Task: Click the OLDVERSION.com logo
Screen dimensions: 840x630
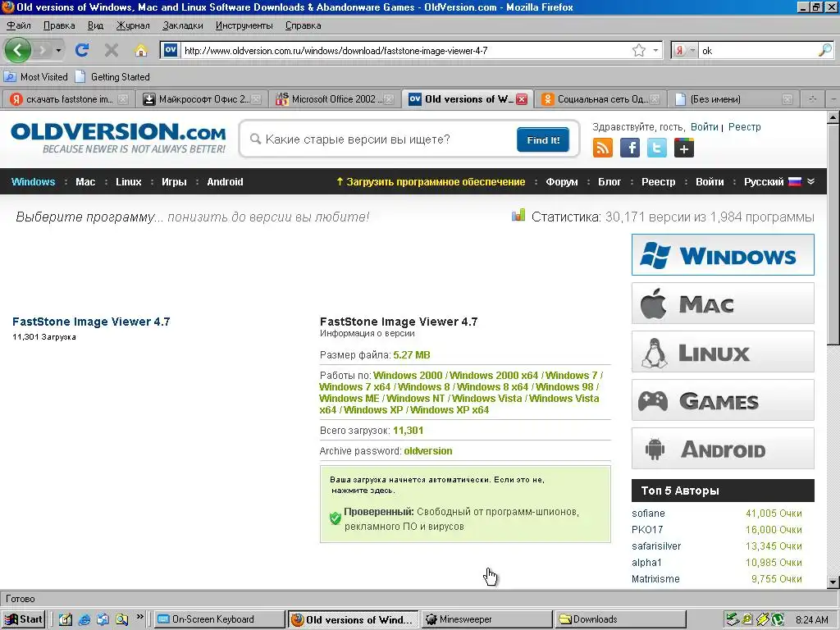Action: tap(118, 138)
